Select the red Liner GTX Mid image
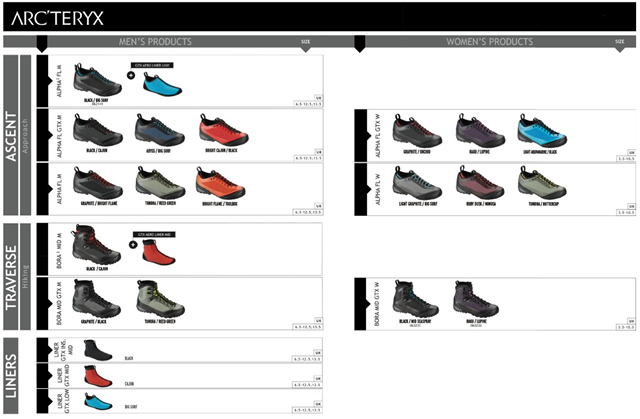Screen dimensions: 640x419 tap(98, 376)
